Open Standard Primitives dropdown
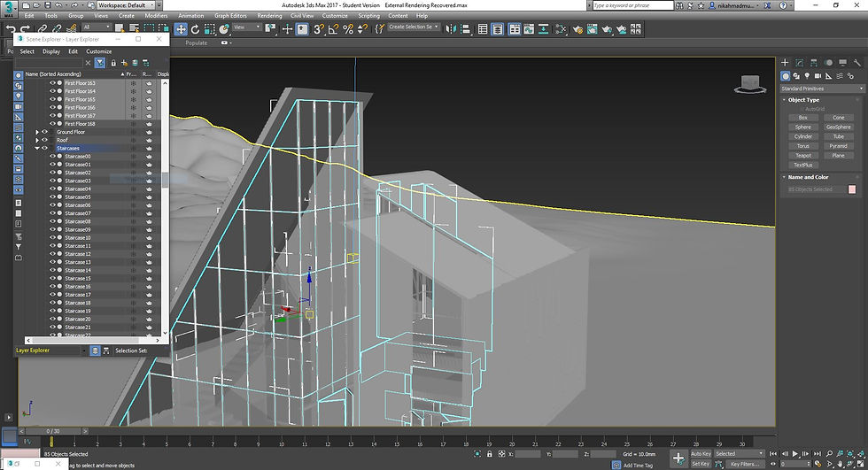This screenshot has width=868, height=470. tap(822, 89)
